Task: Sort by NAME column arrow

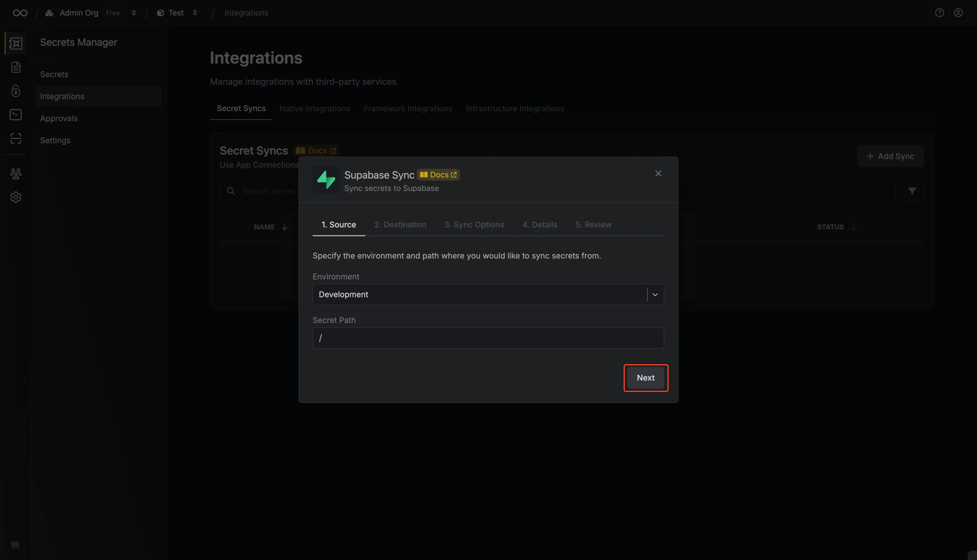Action: coord(284,227)
